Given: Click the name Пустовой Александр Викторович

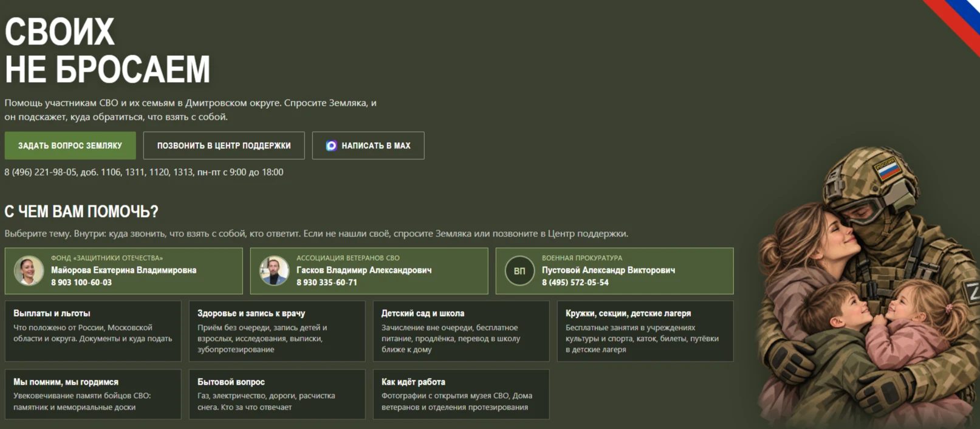Looking at the screenshot, I should (608, 270).
